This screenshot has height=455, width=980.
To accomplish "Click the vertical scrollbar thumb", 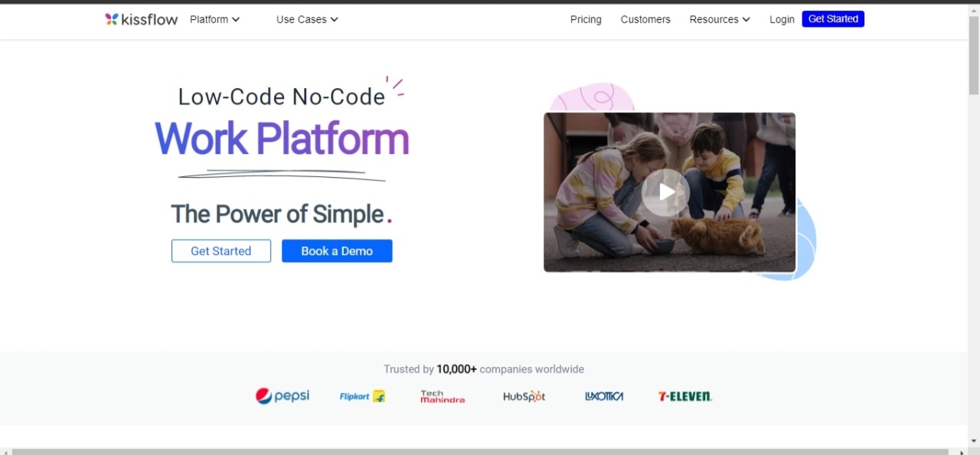I will 974,54.
